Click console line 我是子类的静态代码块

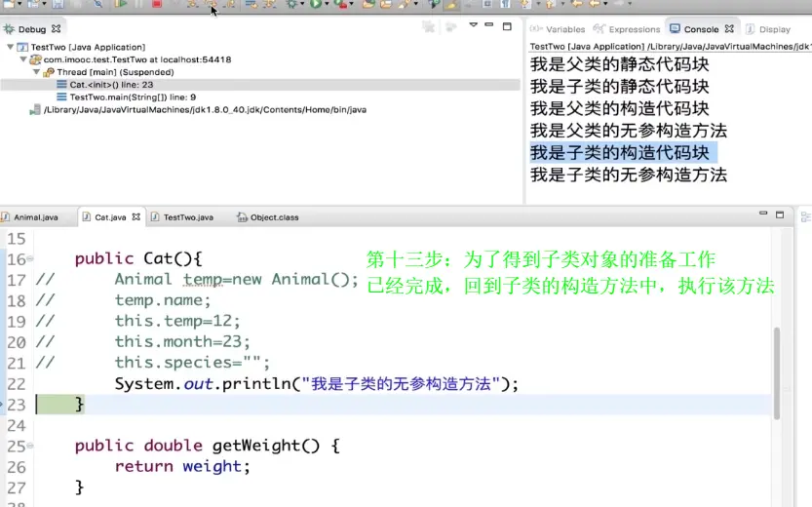tap(619, 87)
